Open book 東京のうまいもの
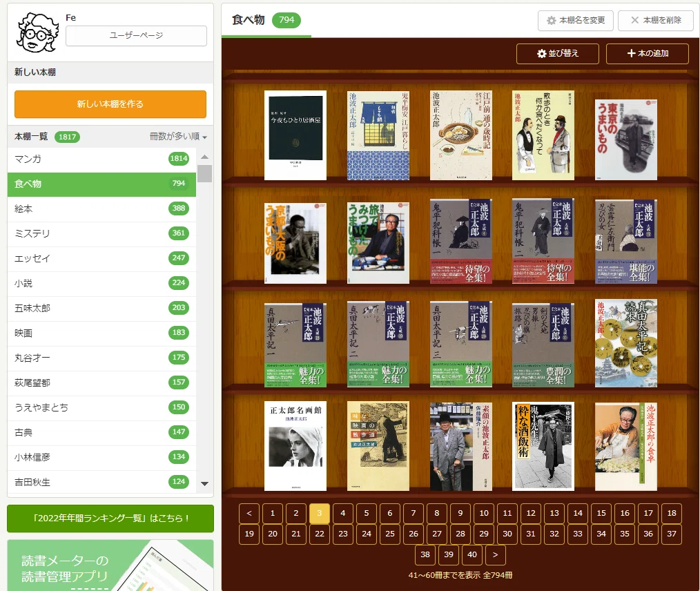 pos(626,139)
